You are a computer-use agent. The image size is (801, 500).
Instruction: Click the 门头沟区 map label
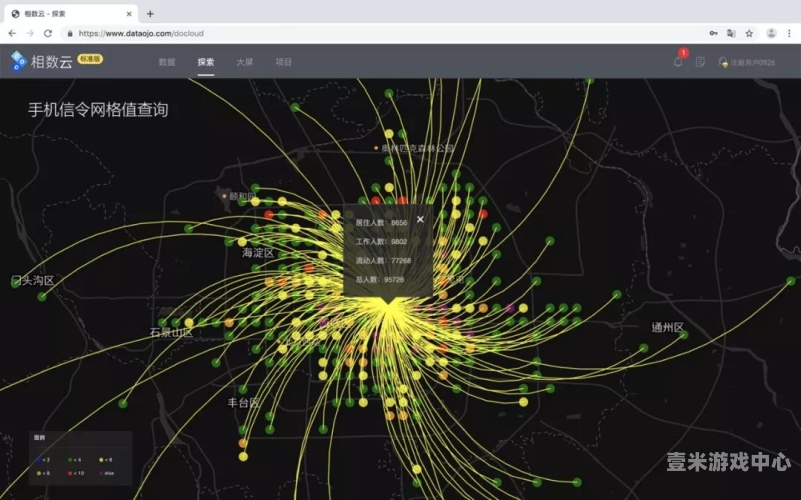point(33,280)
